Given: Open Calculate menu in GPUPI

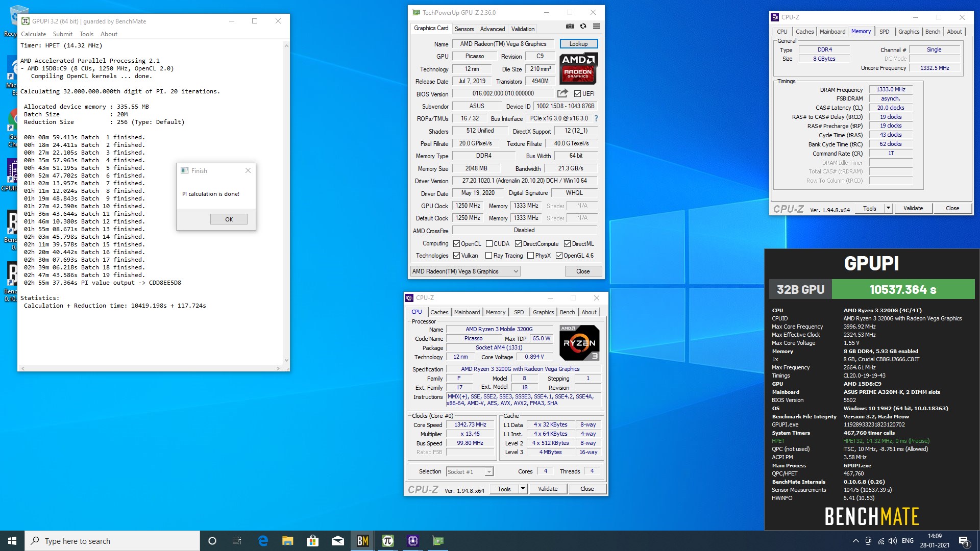Looking at the screenshot, I should click(x=33, y=34).
